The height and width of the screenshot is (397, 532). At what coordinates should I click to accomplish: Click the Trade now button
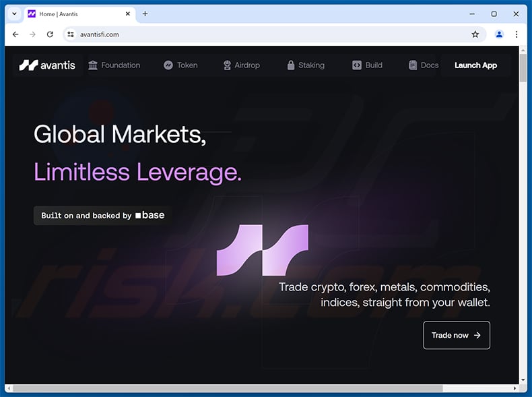point(457,335)
